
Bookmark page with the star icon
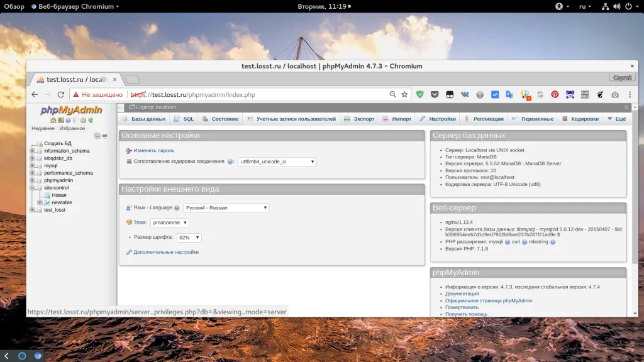click(x=404, y=95)
